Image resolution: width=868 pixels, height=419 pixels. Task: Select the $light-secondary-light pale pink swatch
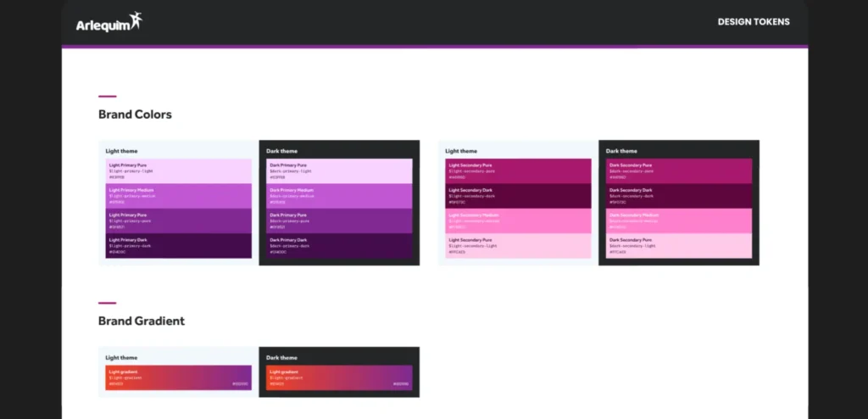pyautogui.click(x=518, y=245)
